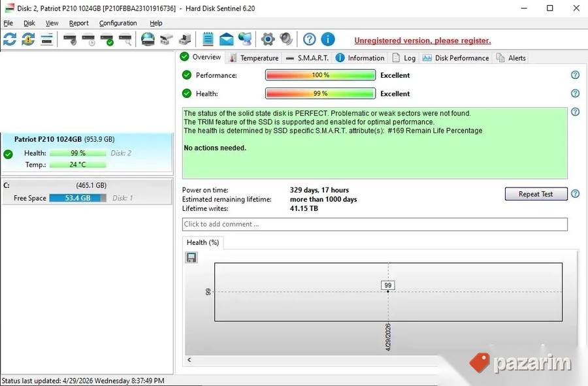Click the blue notepad report icon

point(208,39)
